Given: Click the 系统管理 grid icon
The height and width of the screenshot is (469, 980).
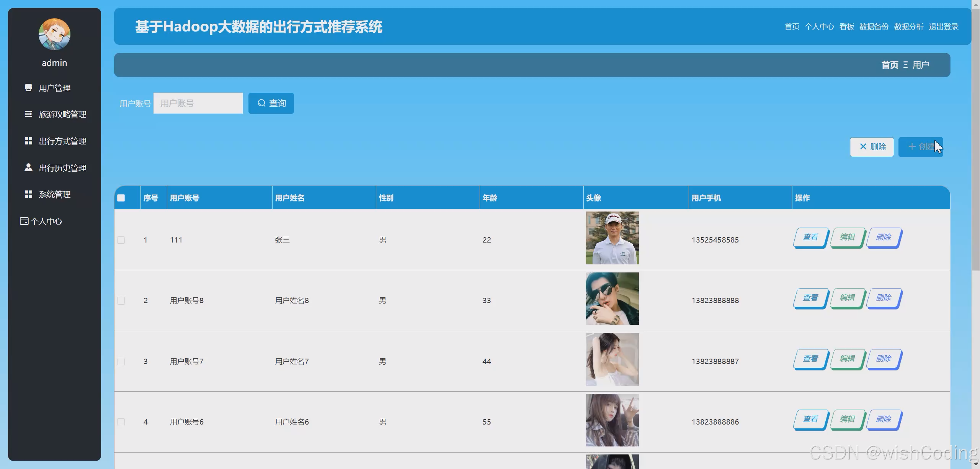Looking at the screenshot, I should tap(28, 194).
